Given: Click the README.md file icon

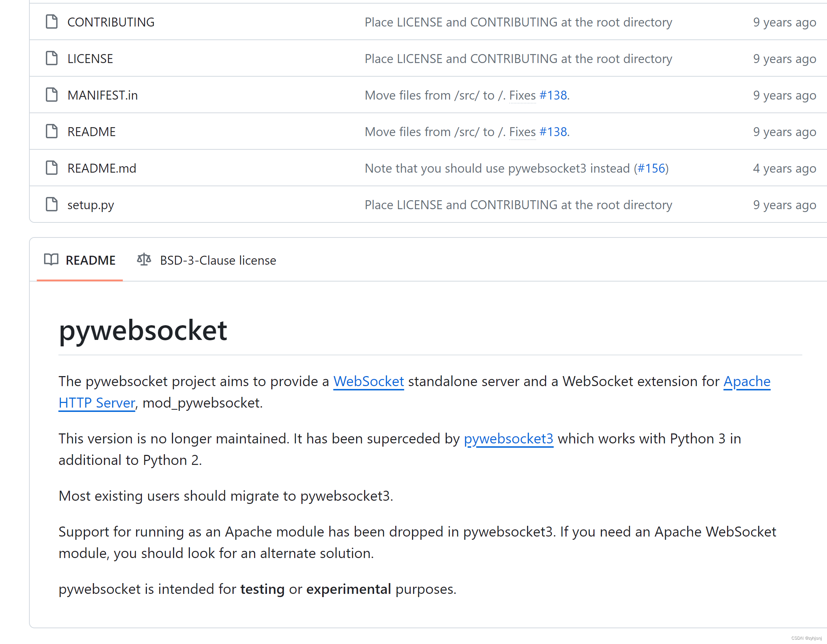Looking at the screenshot, I should [52, 168].
